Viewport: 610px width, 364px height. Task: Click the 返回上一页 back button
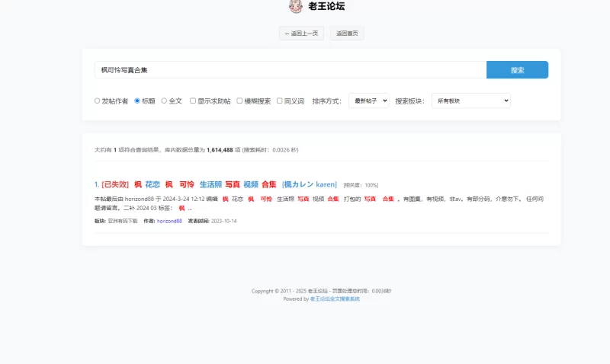(301, 34)
